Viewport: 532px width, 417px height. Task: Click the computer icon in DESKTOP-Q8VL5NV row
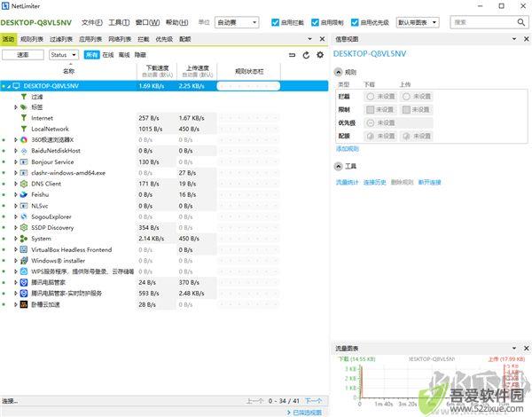(x=16, y=86)
